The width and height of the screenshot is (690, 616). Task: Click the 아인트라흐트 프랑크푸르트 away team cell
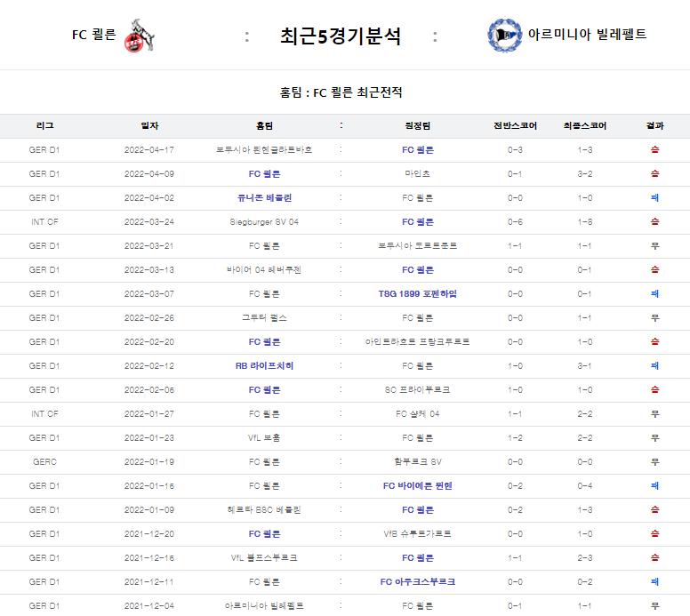[418, 342]
